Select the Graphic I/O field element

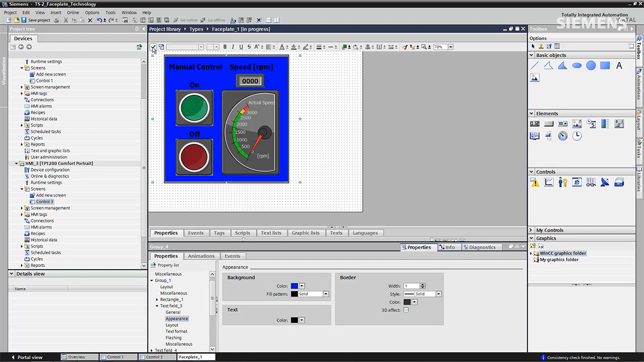(x=577, y=124)
